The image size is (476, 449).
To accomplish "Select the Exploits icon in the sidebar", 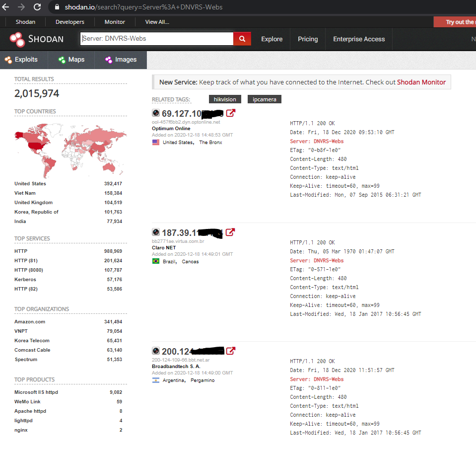I will tap(8, 60).
